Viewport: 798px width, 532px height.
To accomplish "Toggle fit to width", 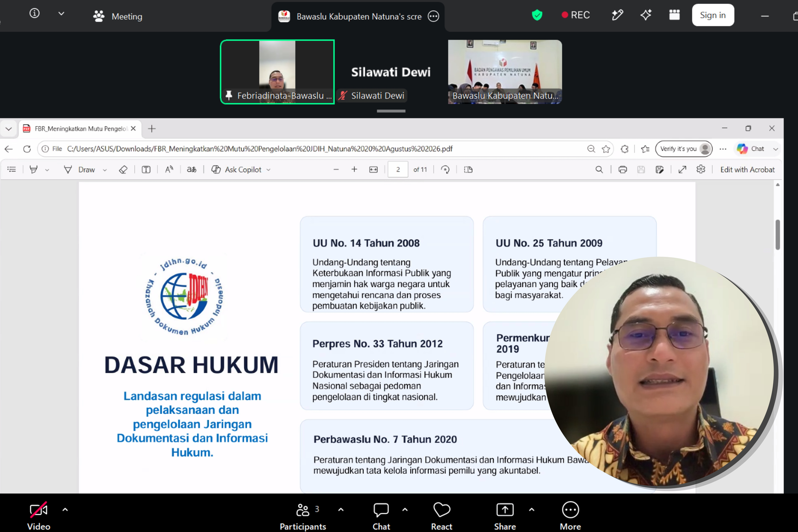I will 373,169.
